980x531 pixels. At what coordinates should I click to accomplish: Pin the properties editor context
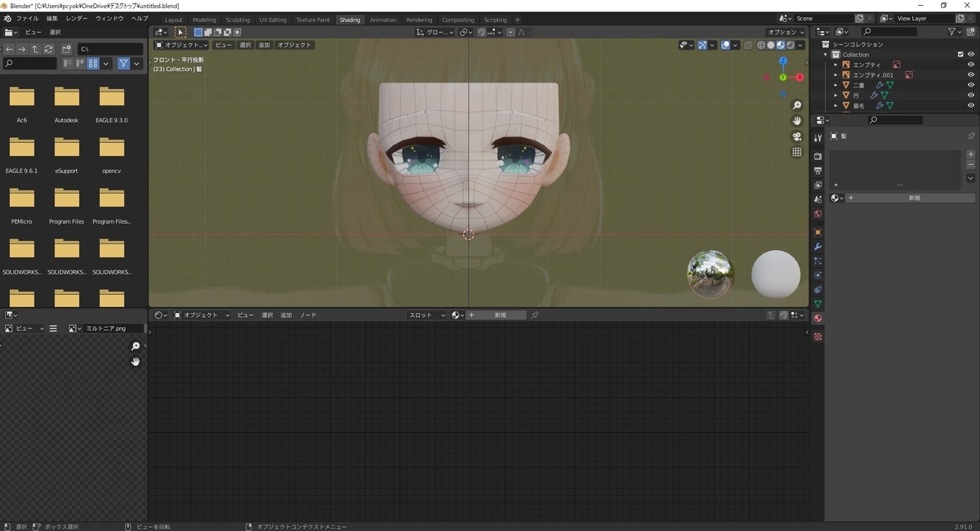pos(971,136)
